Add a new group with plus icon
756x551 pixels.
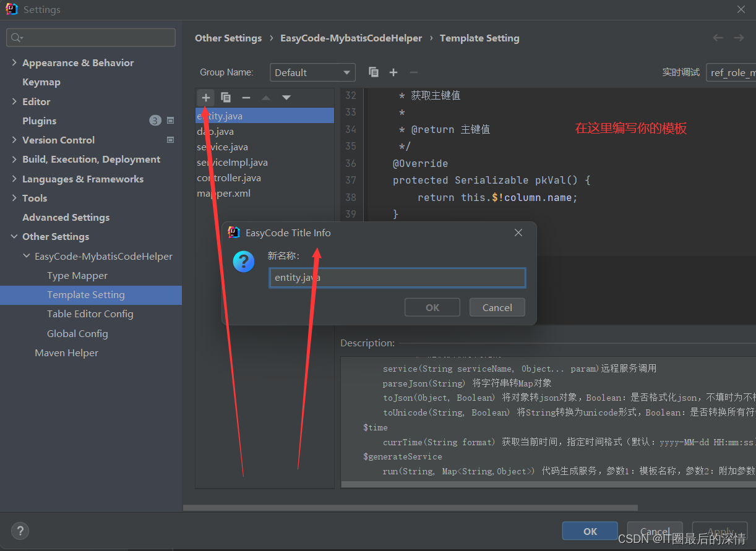393,72
